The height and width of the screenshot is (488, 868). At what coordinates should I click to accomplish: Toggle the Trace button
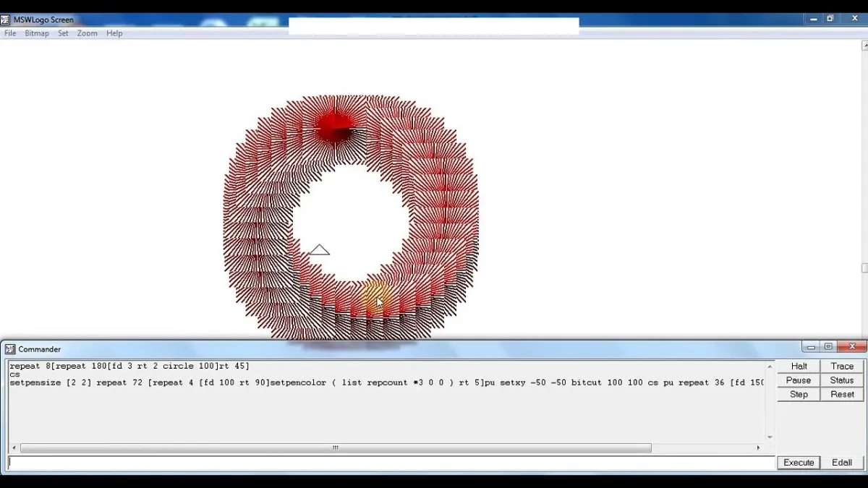point(842,367)
